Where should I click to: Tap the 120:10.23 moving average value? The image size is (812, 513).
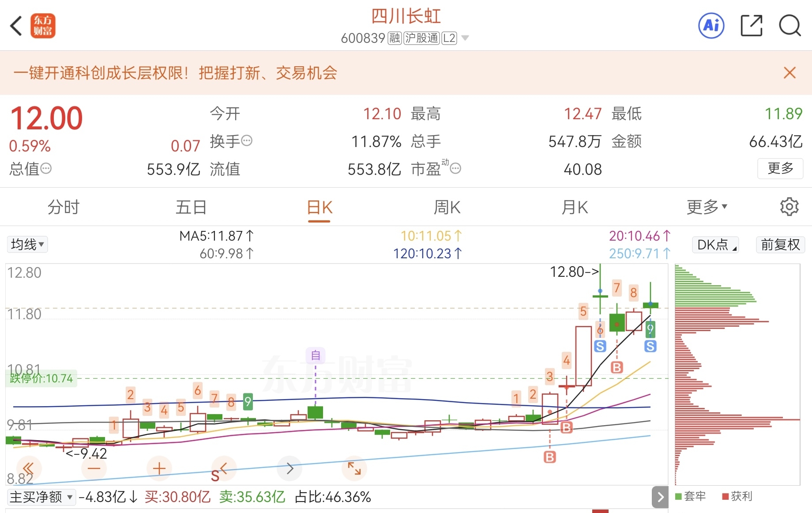coord(427,253)
